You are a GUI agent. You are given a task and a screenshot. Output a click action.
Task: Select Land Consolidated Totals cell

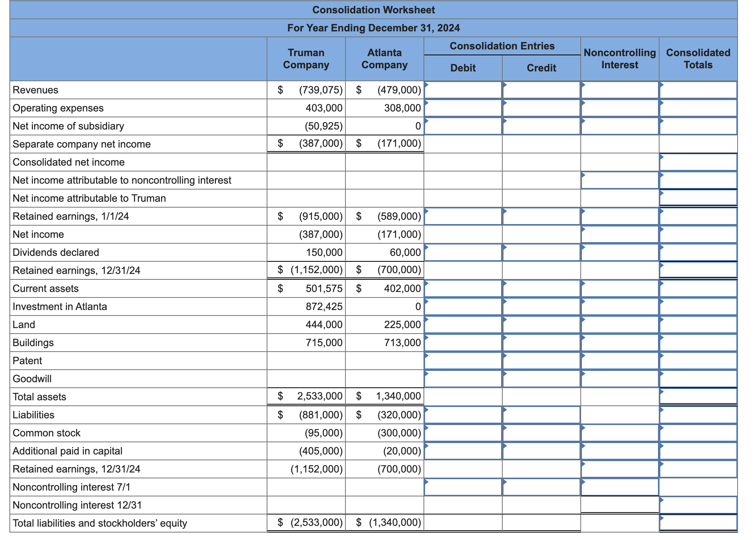tap(698, 325)
